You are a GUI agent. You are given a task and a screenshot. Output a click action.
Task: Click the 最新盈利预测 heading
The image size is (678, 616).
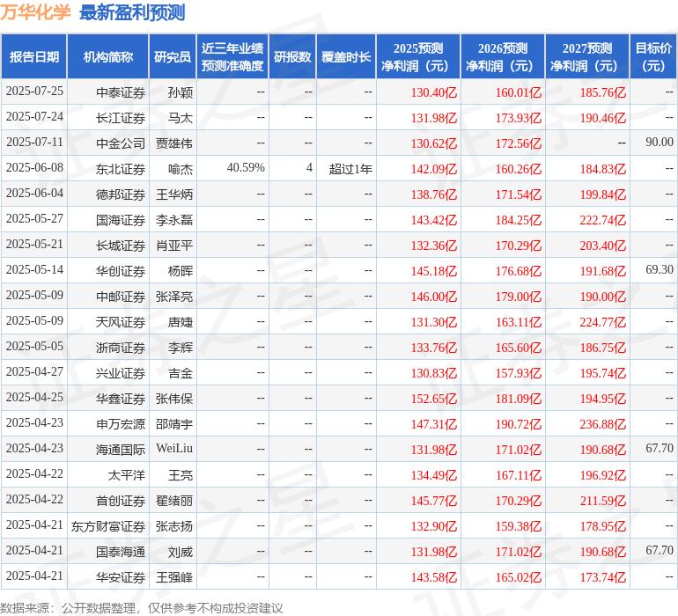pyautogui.click(x=132, y=12)
